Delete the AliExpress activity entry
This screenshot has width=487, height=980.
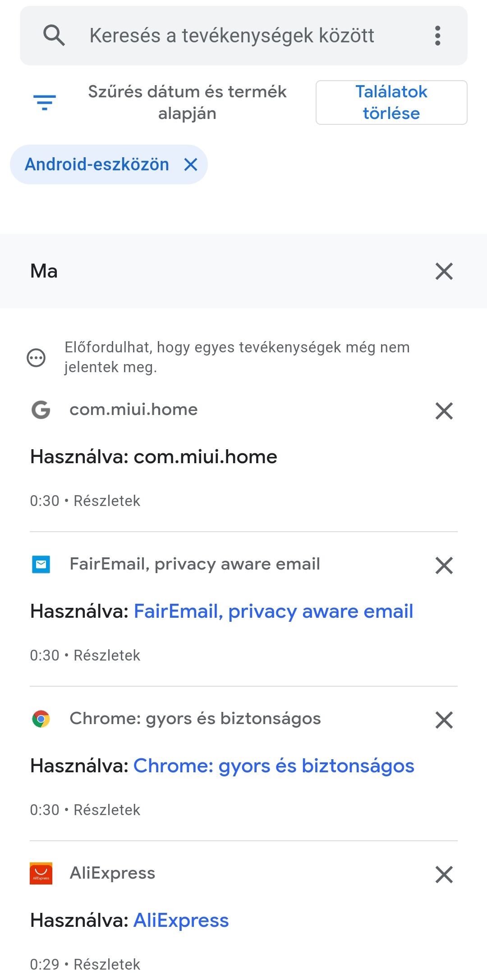444,874
